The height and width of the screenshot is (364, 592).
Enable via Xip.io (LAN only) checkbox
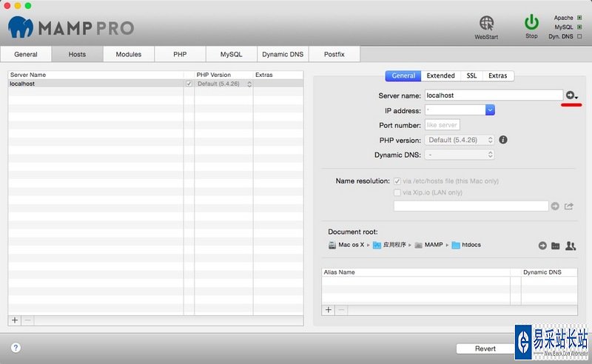(397, 192)
